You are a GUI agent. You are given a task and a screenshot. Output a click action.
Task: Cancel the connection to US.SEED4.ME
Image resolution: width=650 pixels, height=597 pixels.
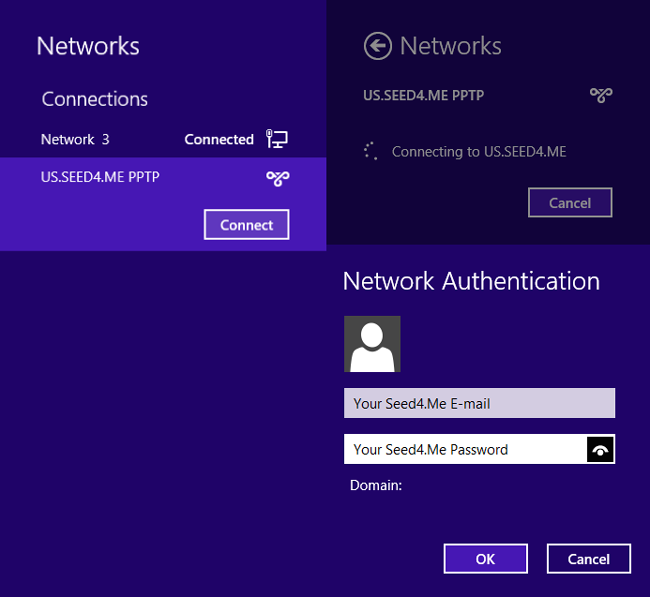[x=570, y=203]
